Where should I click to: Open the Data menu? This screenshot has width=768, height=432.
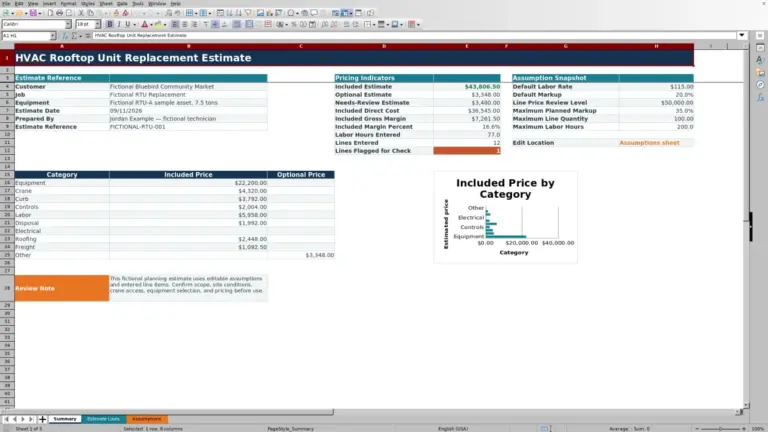pos(122,3)
